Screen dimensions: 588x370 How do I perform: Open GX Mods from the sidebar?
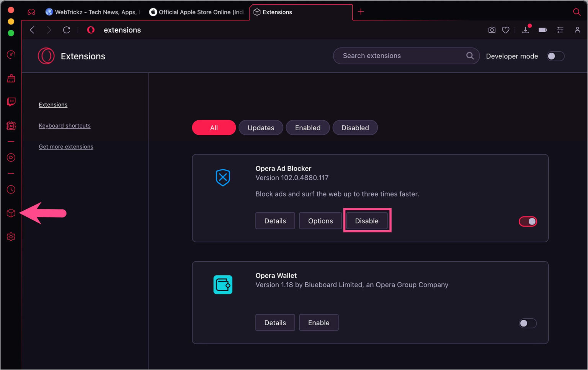pos(11,126)
